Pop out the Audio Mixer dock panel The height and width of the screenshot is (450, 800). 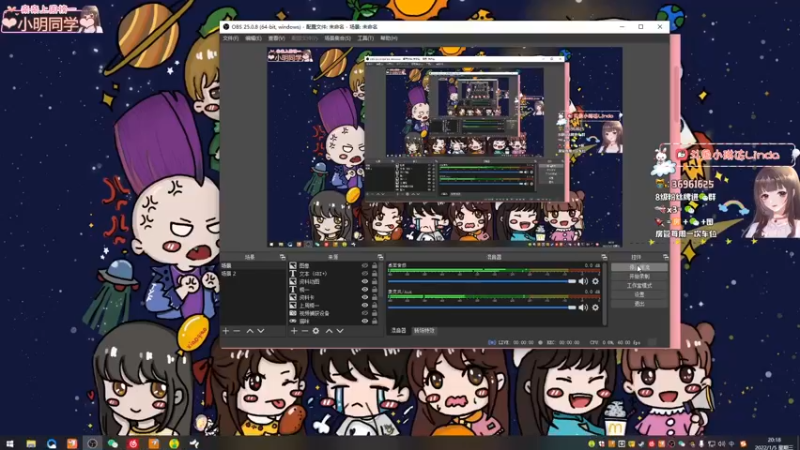coord(604,257)
